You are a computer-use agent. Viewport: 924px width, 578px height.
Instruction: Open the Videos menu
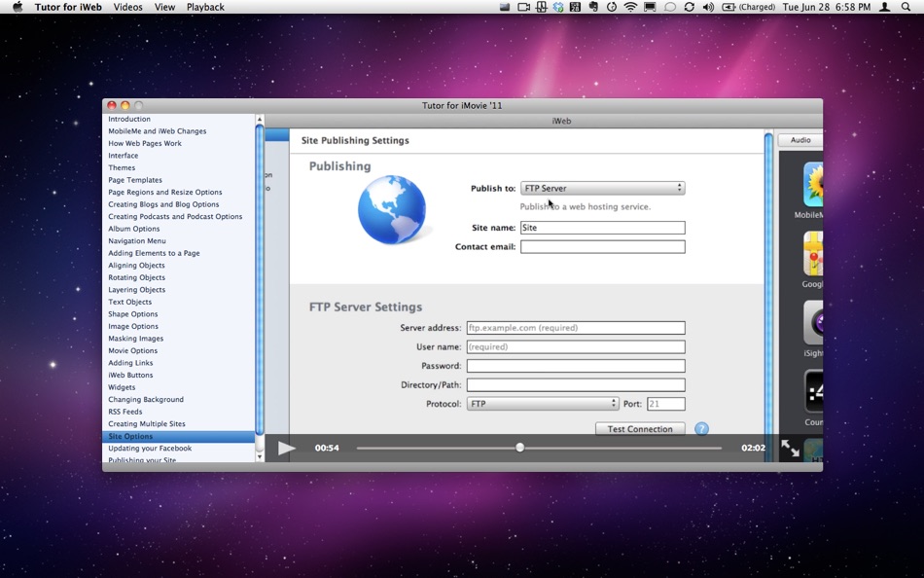(127, 7)
